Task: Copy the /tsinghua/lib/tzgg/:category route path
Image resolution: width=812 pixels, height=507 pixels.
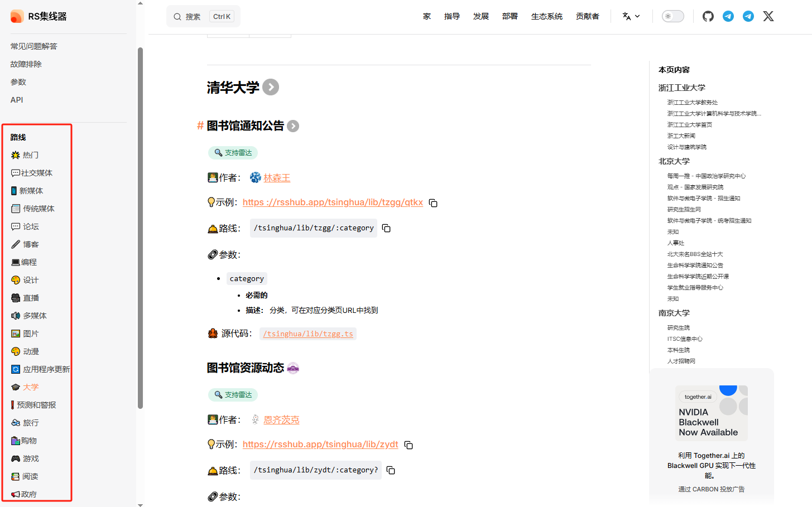Action: 386,228
